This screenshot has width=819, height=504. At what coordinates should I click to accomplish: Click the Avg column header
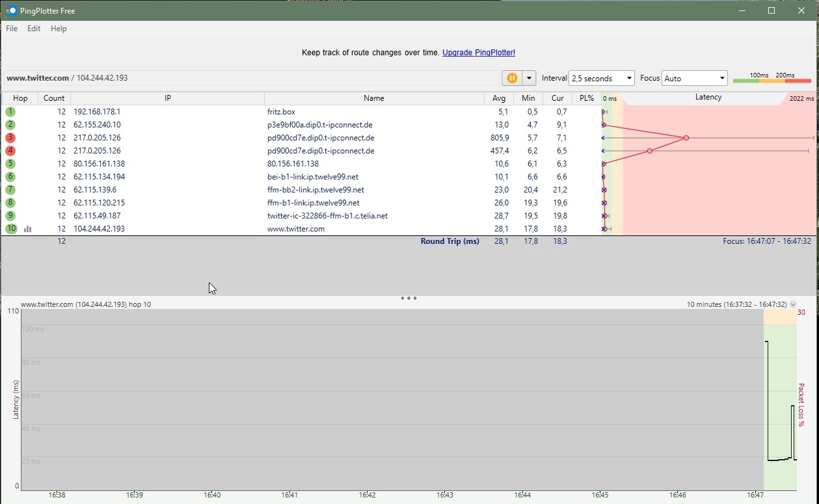[x=499, y=98]
